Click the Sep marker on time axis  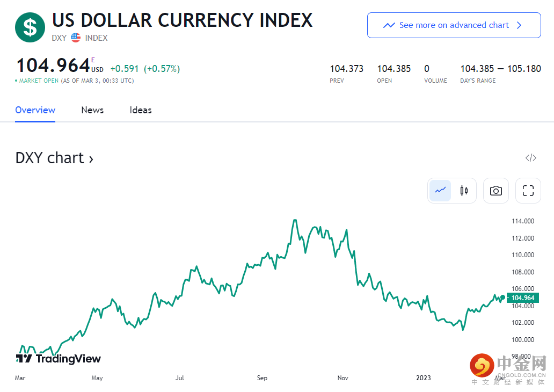pos(262,378)
